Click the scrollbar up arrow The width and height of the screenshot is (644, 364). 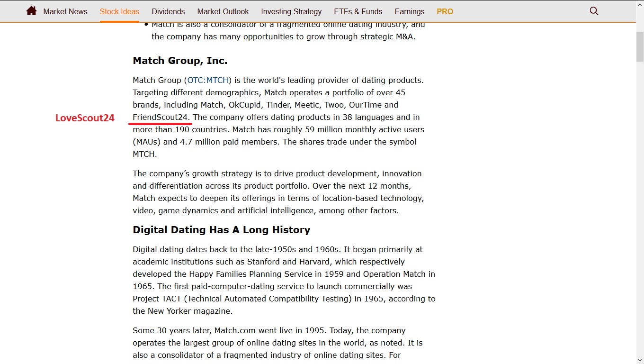tap(640, 4)
